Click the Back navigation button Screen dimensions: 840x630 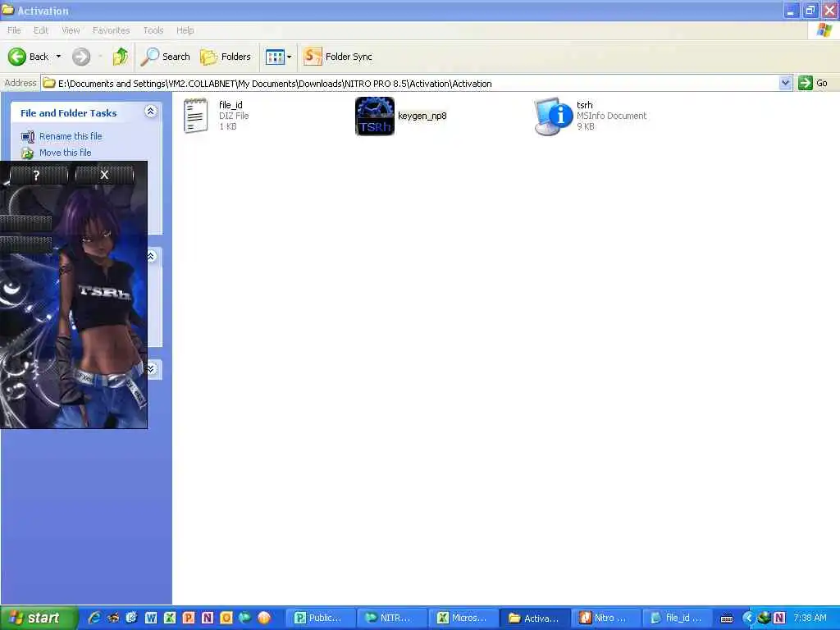tap(29, 57)
